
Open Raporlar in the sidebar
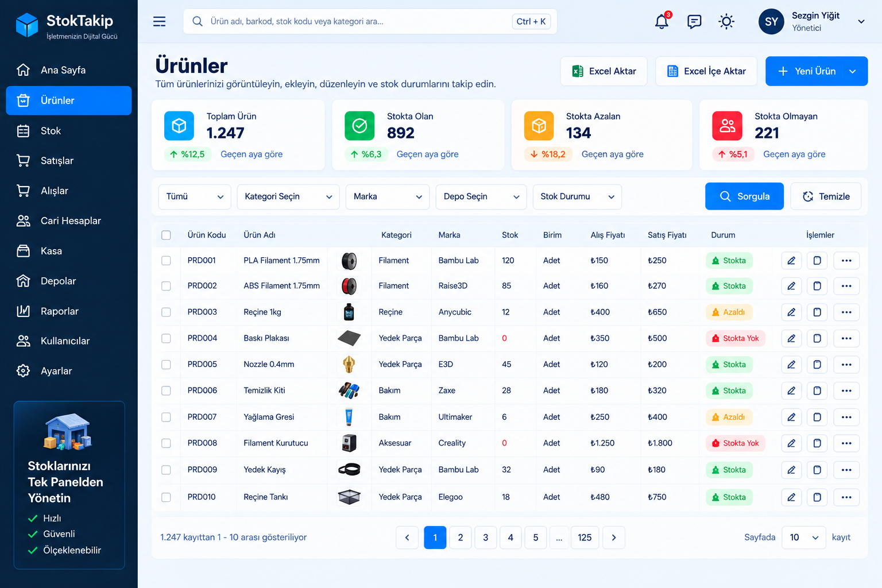69,311
